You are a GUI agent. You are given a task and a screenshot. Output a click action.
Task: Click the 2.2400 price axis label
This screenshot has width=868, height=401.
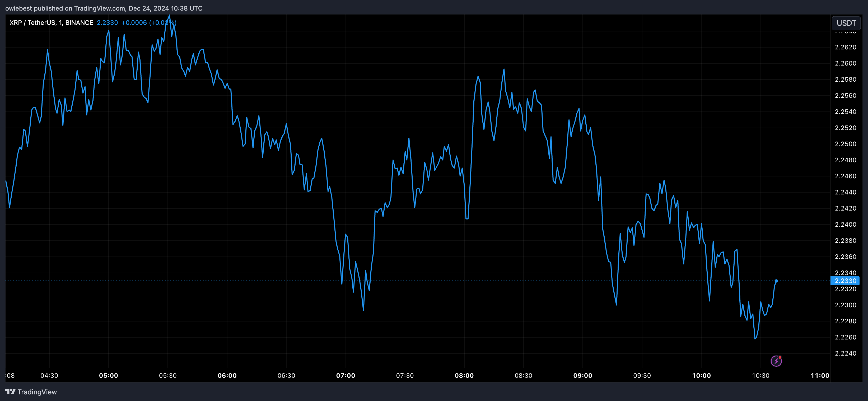click(x=846, y=225)
